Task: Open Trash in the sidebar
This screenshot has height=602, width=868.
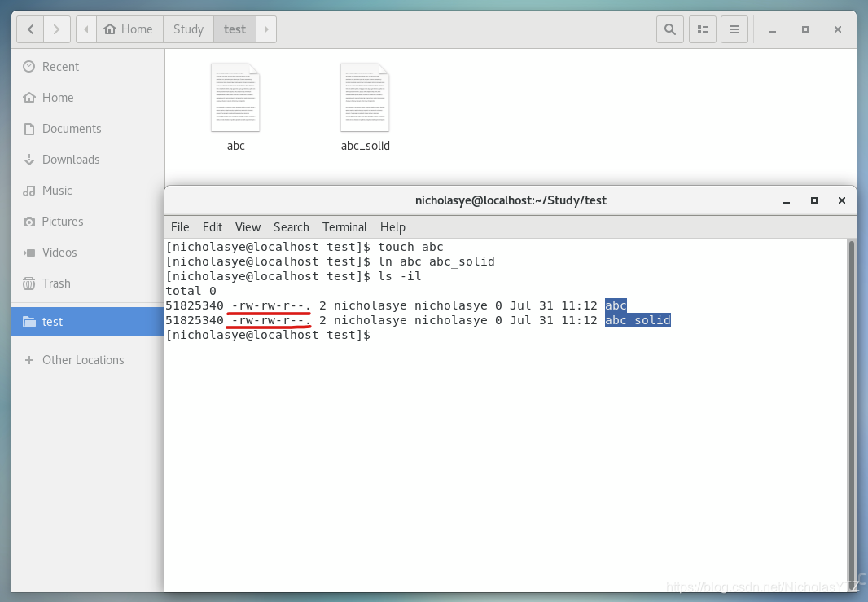Action: [x=87, y=283]
